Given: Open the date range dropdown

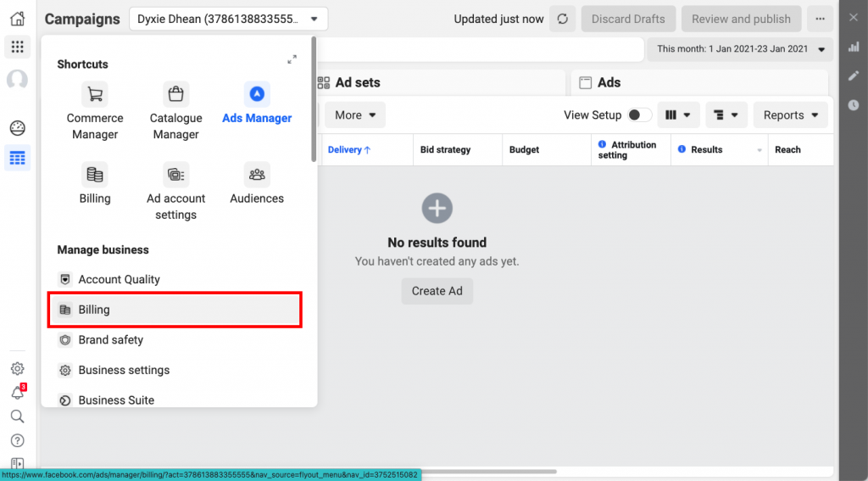Looking at the screenshot, I should [x=741, y=49].
